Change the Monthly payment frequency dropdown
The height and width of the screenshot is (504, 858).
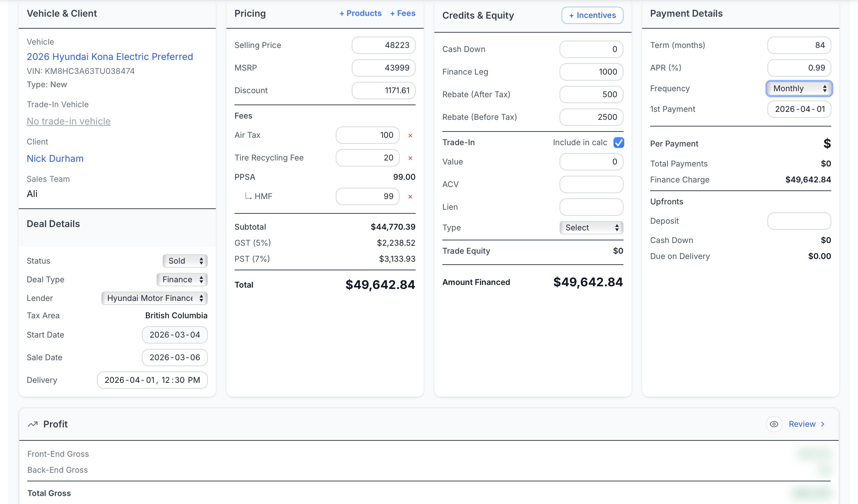799,89
